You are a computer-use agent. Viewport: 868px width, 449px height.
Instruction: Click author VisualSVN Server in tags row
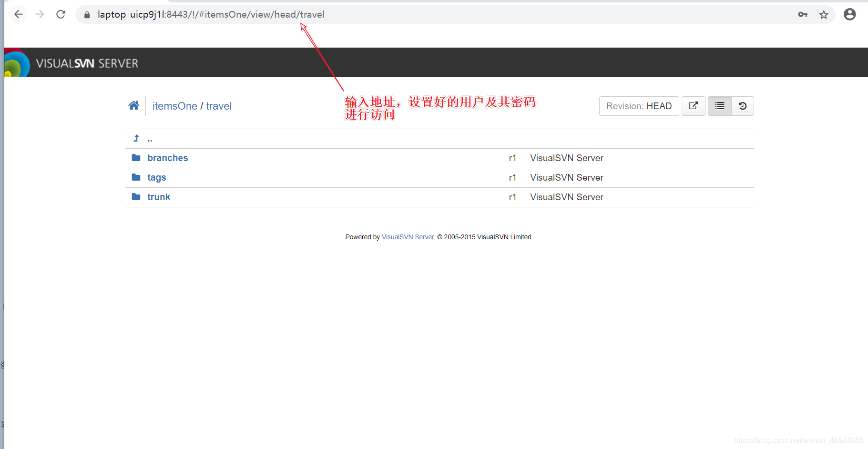tap(567, 177)
